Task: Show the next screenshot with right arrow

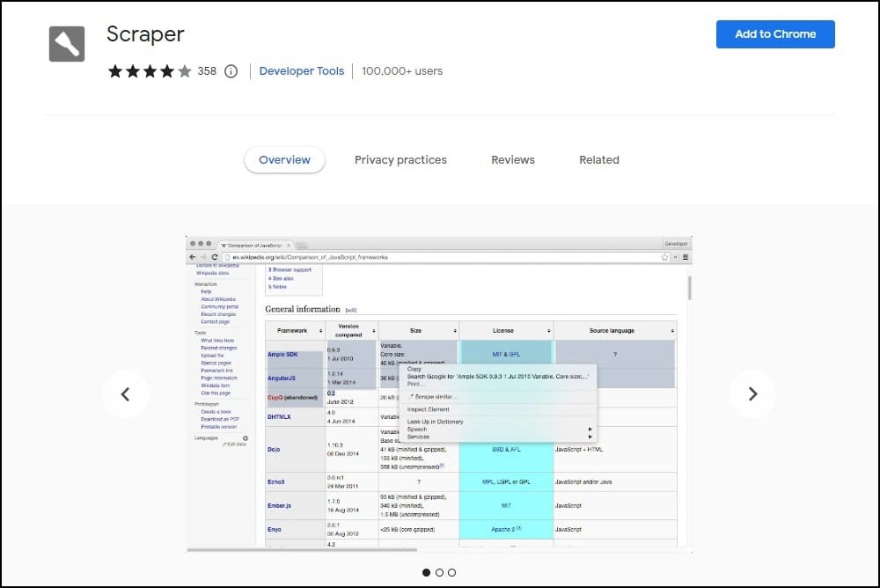Action: click(x=752, y=394)
